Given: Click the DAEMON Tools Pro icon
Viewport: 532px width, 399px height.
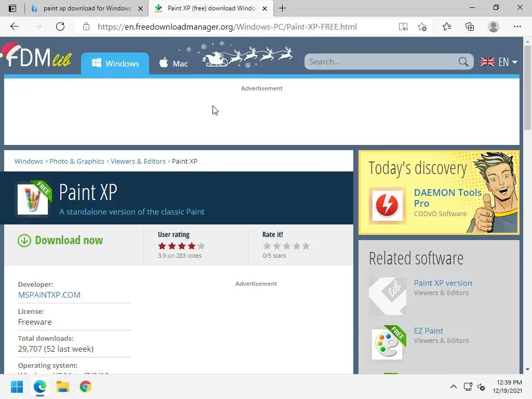Looking at the screenshot, I should click(388, 206).
